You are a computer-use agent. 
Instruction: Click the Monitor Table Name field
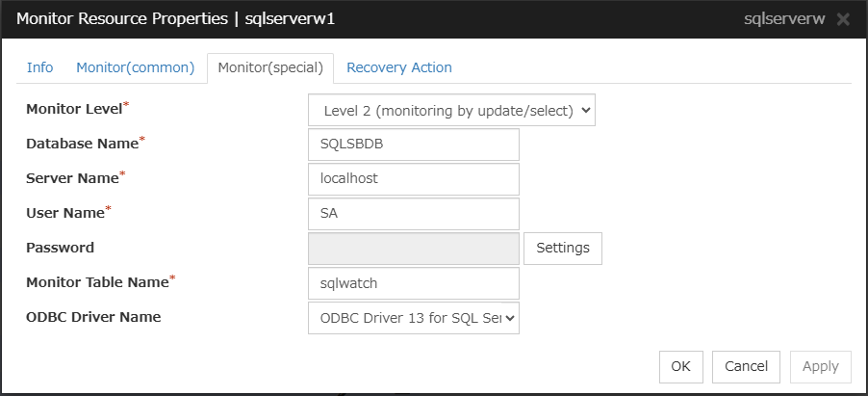[413, 283]
